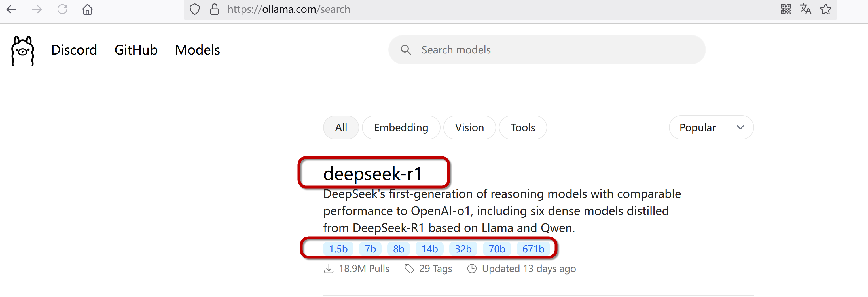The image size is (868, 297).
Task: Click the translate page icon
Action: coord(806,9)
